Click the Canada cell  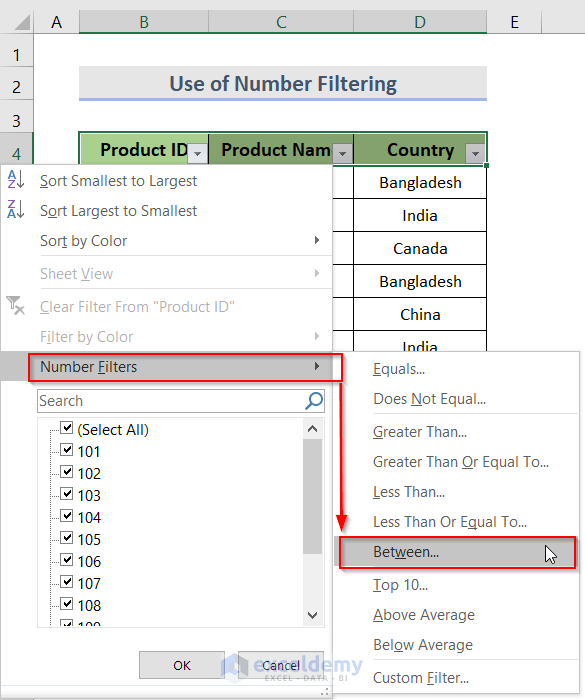tap(420, 248)
